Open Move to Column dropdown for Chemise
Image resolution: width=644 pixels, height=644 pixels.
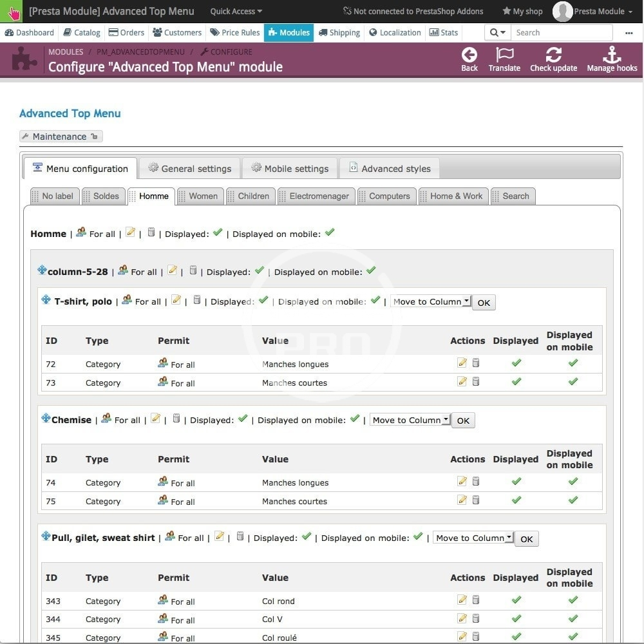(x=410, y=420)
